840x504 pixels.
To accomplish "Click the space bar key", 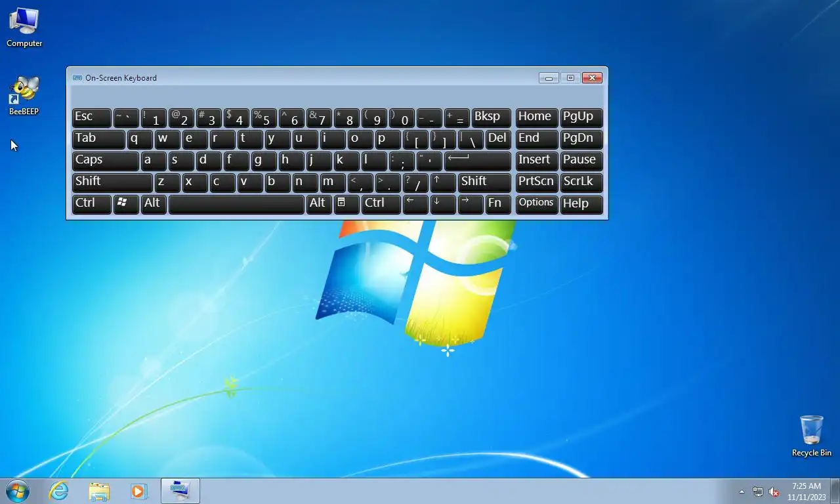I will click(x=236, y=203).
